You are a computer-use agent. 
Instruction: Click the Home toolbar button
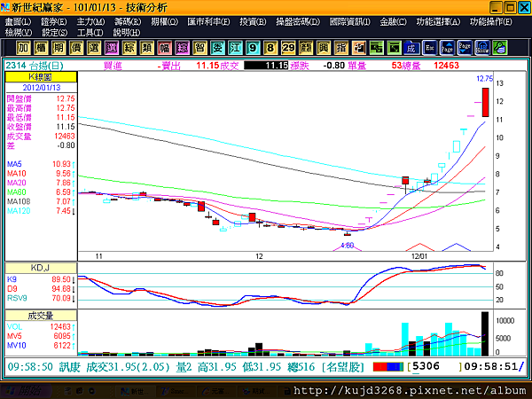tap(482, 48)
